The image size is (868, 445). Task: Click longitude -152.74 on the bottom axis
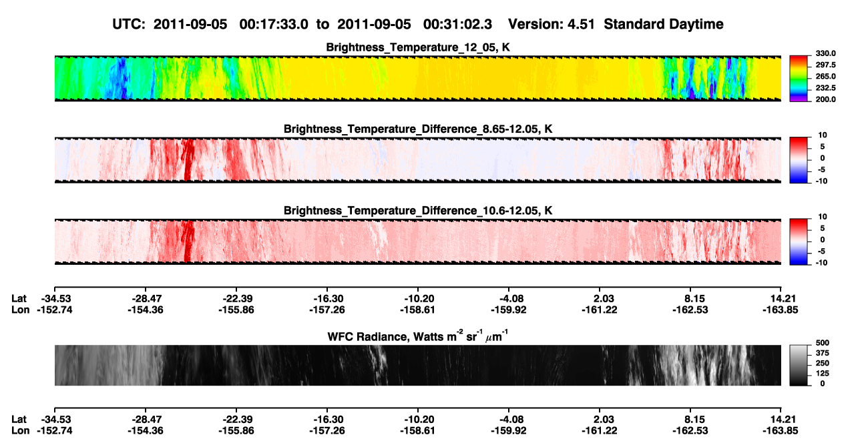coord(54,430)
